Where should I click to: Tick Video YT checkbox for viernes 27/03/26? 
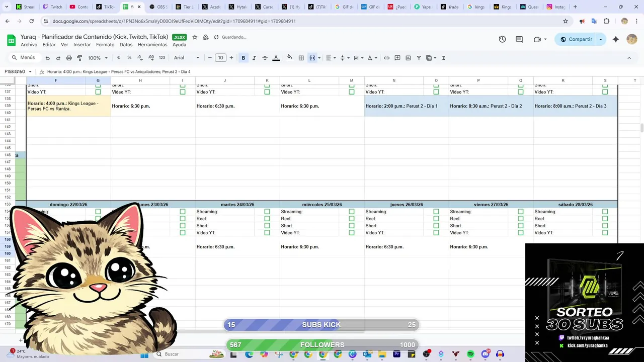coord(521,233)
